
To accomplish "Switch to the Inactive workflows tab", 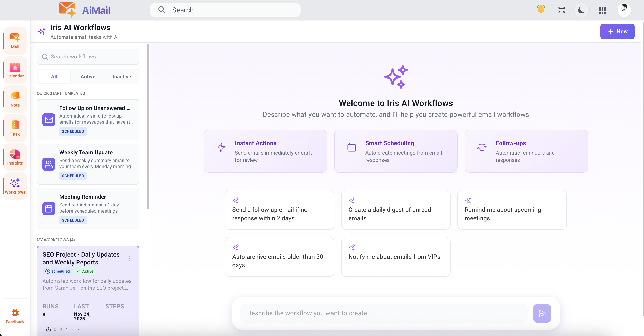I will point(122,76).
